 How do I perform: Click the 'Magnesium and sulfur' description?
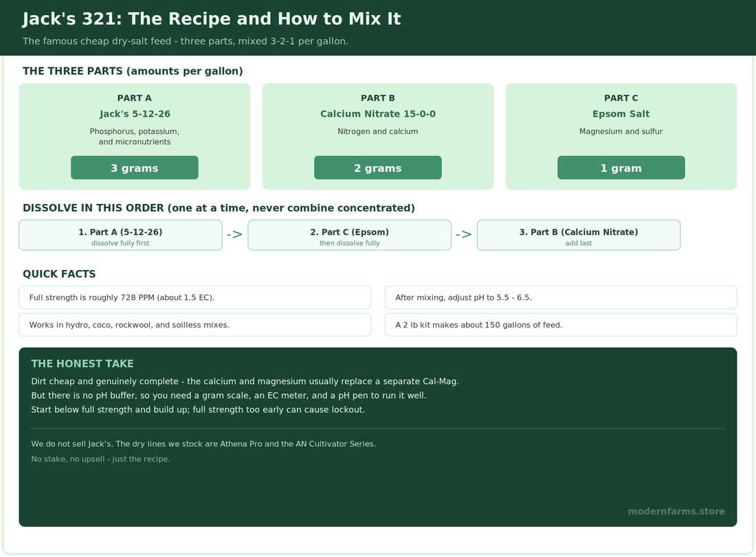[x=621, y=132]
